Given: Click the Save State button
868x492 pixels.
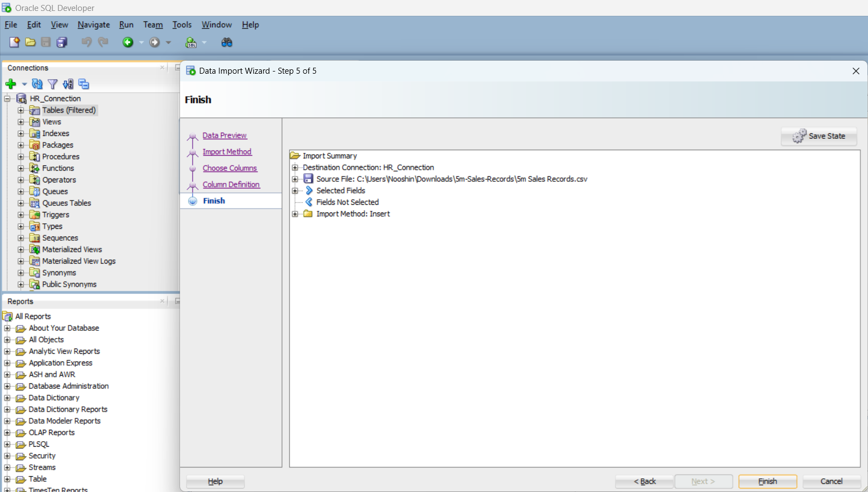Looking at the screenshot, I should pos(819,136).
